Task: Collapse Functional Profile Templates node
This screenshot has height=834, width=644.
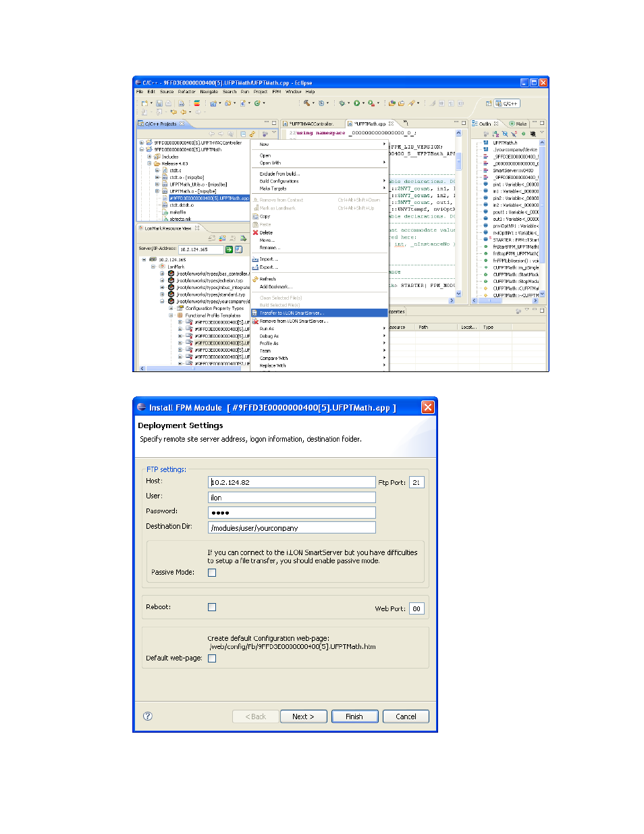Action: (x=171, y=315)
